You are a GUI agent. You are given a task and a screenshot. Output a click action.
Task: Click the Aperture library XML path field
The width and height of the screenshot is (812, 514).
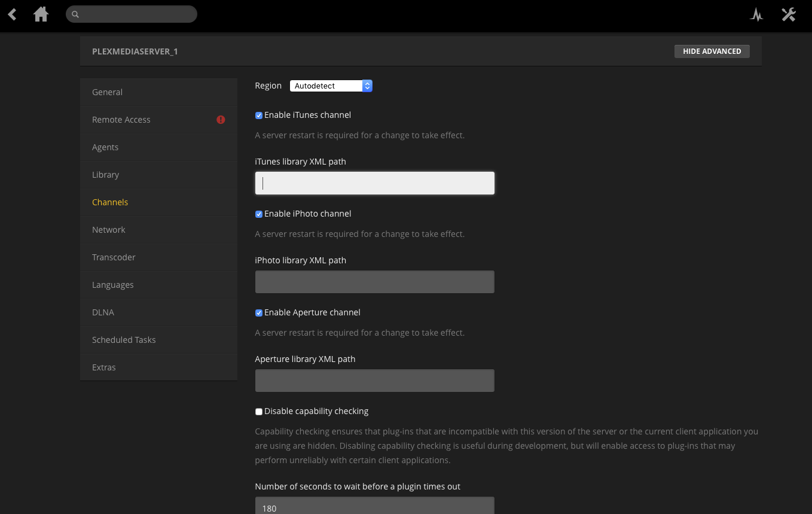click(374, 381)
